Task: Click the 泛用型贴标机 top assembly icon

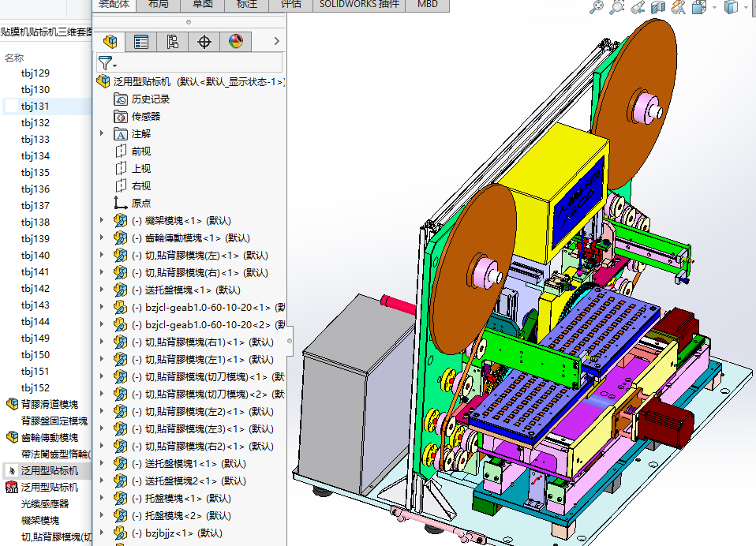Action: click(103, 81)
